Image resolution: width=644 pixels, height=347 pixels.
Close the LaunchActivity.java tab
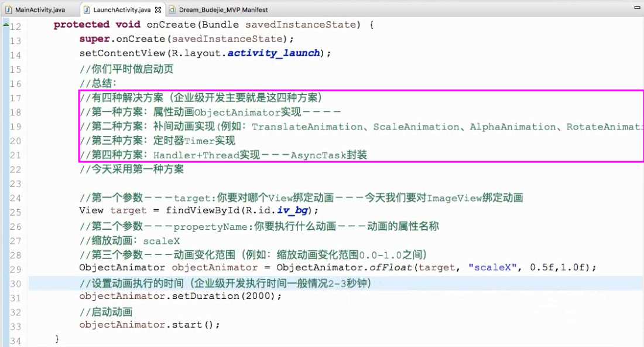pyautogui.click(x=158, y=10)
